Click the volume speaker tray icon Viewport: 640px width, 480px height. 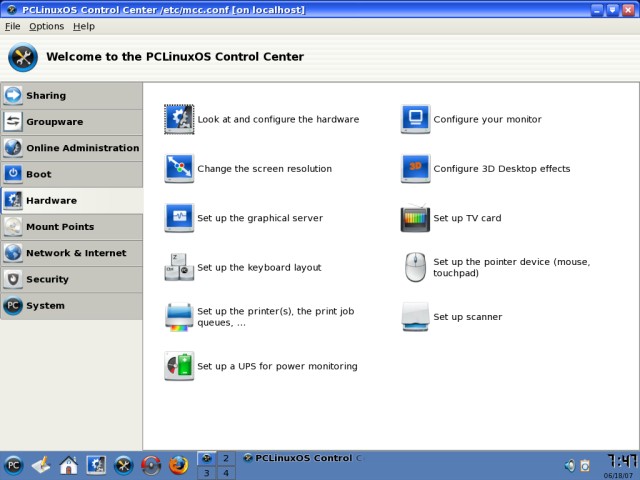pos(570,465)
